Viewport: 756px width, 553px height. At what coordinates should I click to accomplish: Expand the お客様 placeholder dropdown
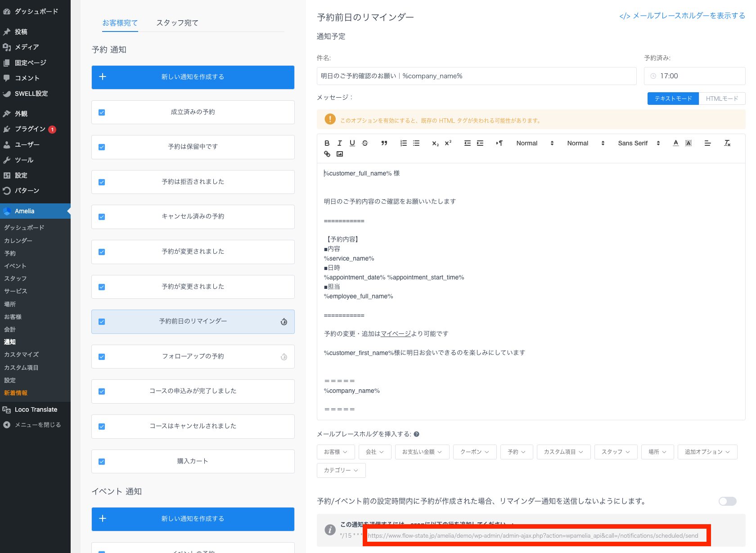tap(335, 452)
